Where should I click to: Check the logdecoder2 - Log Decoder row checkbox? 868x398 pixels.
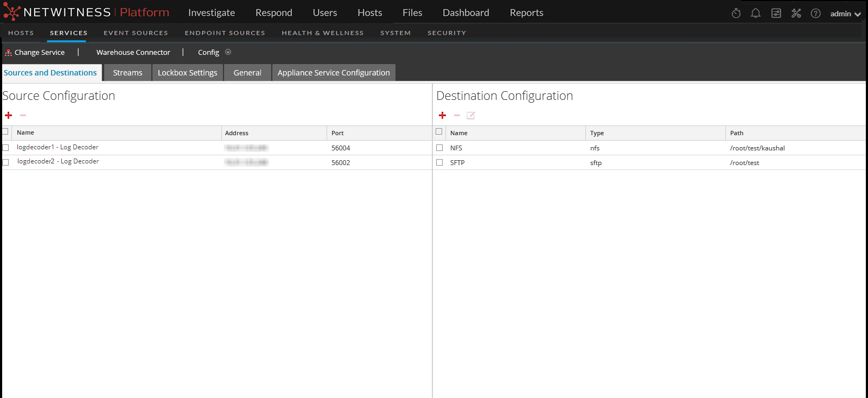click(x=5, y=162)
